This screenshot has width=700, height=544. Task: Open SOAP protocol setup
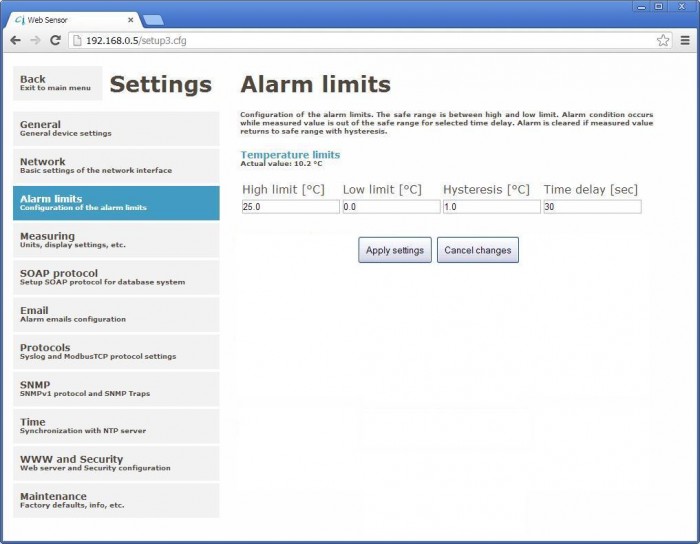click(116, 277)
